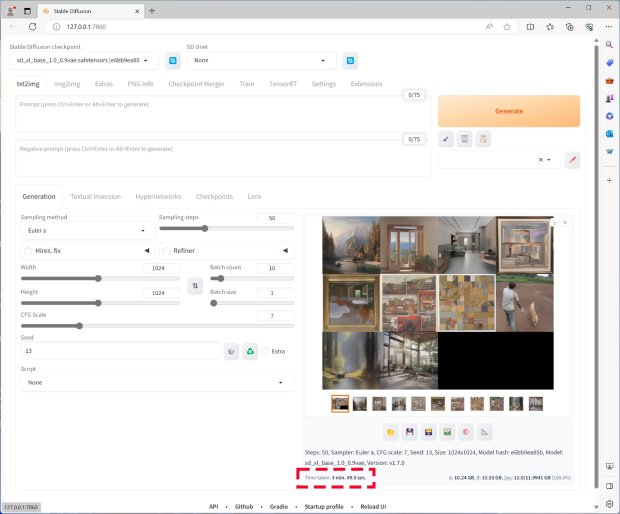Image resolution: width=620 pixels, height=514 pixels.
Task: Click into the Negative prompt box
Action: tap(223, 158)
